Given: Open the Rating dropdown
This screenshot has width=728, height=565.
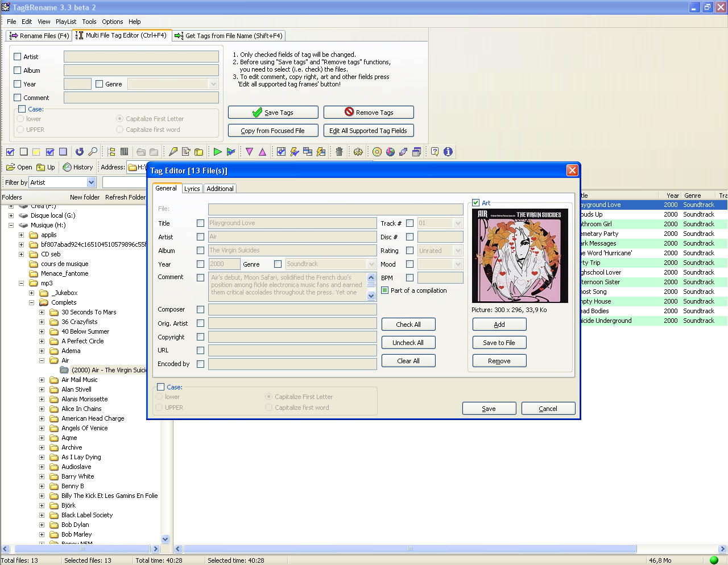Looking at the screenshot, I should pos(458,251).
